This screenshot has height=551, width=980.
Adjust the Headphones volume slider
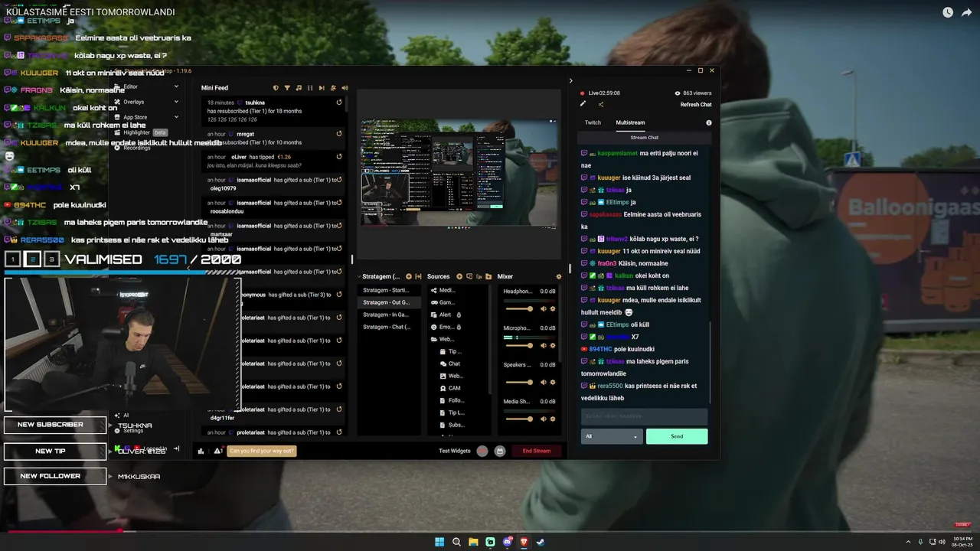tap(518, 309)
